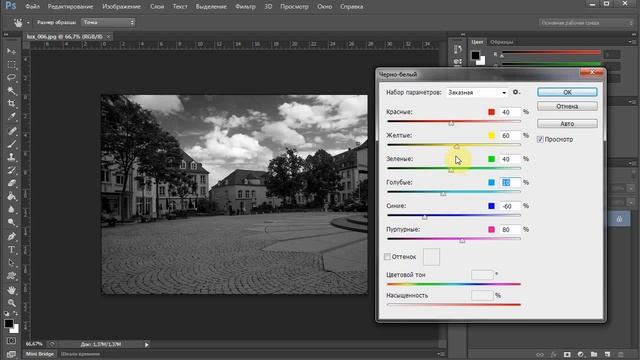Open the Фильтр menu
This screenshot has width=640, height=360.
(x=245, y=7)
